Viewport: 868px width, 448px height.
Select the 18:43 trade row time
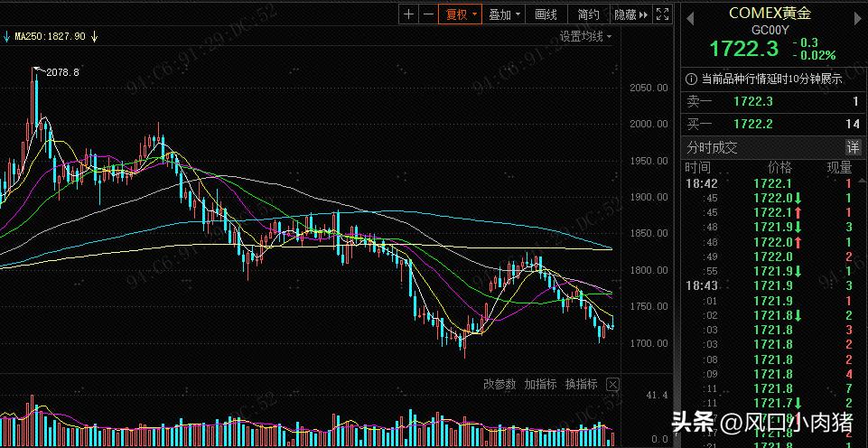(x=701, y=285)
